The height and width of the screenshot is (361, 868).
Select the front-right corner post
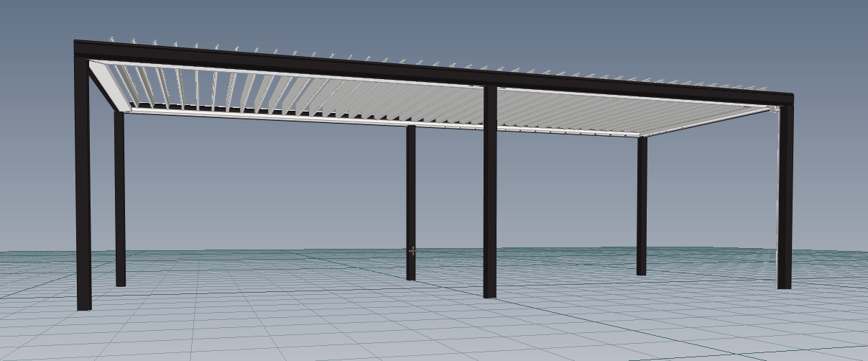pos(785,201)
